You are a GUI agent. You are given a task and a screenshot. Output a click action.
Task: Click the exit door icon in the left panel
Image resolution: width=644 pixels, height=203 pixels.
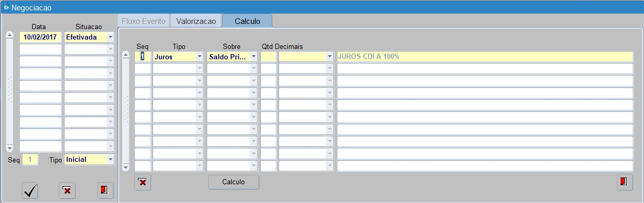tap(105, 191)
